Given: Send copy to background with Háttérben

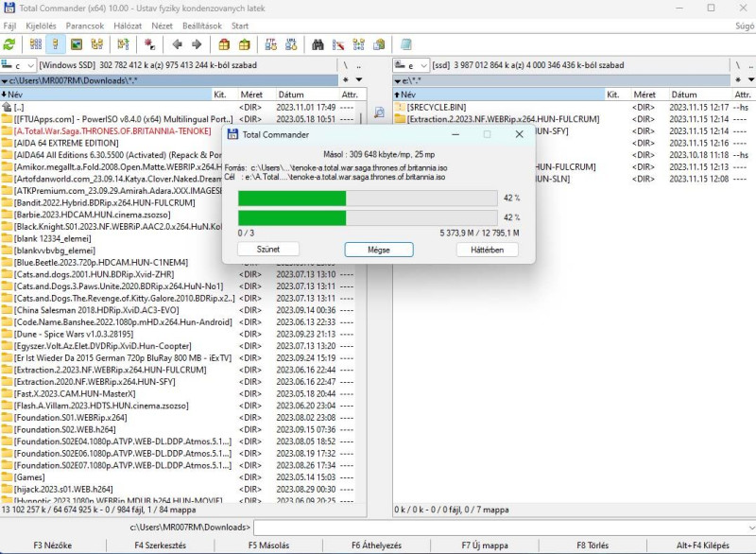Looking at the screenshot, I should click(488, 250).
